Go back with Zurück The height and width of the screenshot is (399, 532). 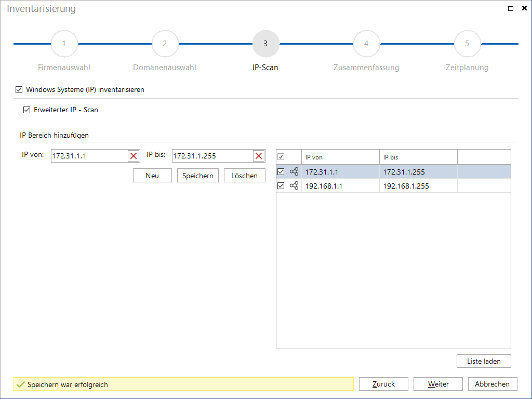tap(384, 384)
